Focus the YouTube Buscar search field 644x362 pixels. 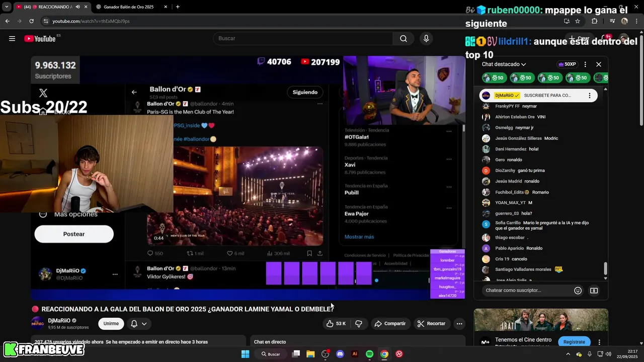(303, 39)
